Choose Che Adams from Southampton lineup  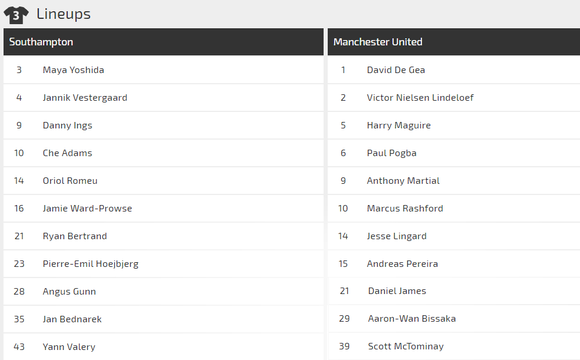[x=163, y=153]
